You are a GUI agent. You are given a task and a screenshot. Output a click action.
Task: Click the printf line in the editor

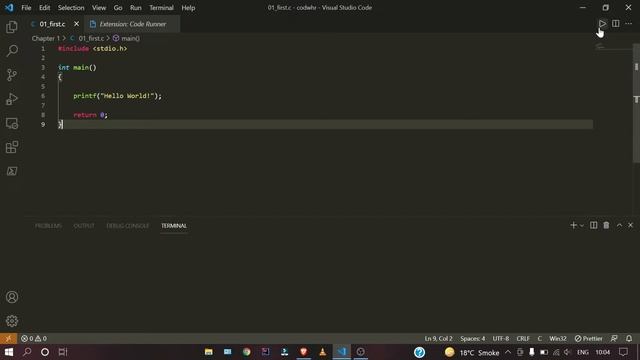coord(118,96)
